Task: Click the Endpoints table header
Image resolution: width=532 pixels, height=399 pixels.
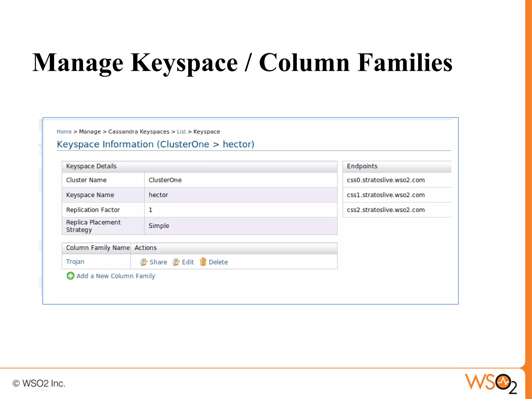Action: click(397, 167)
